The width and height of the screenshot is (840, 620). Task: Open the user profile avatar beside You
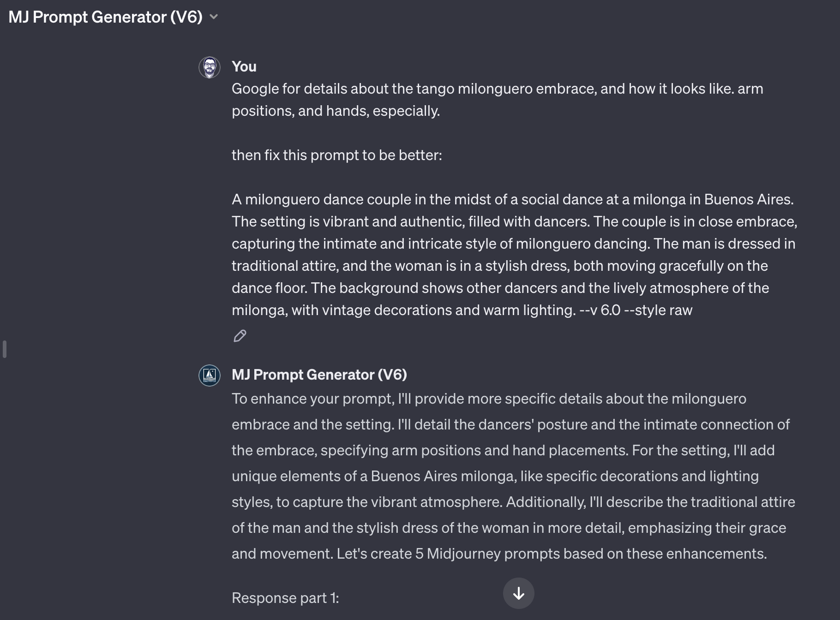tap(210, 67)
